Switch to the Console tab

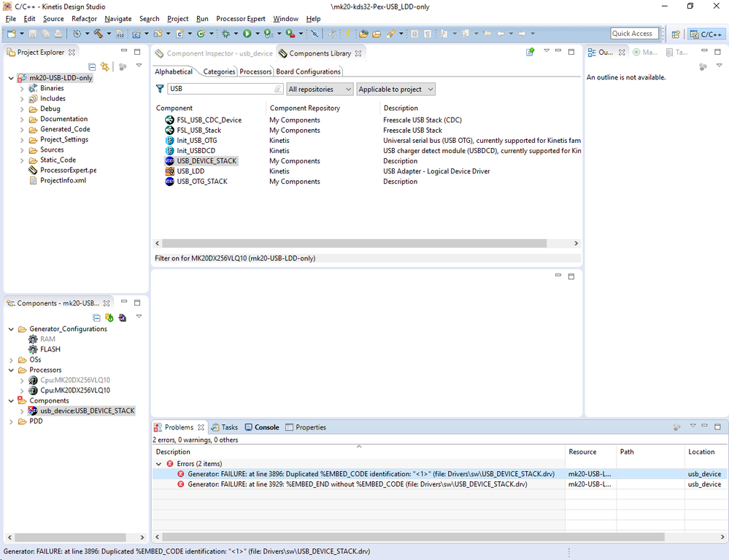click(x=262, y=427)
